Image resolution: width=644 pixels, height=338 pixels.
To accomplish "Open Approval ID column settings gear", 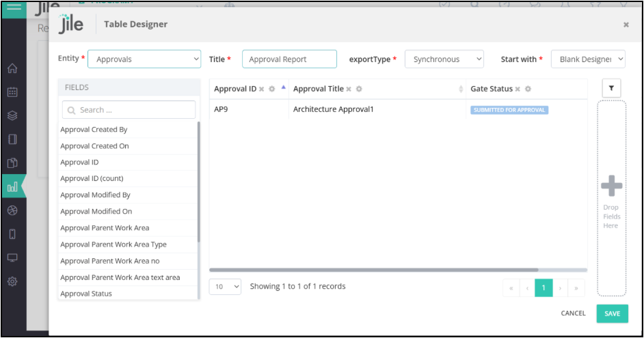I will [272, 89].
